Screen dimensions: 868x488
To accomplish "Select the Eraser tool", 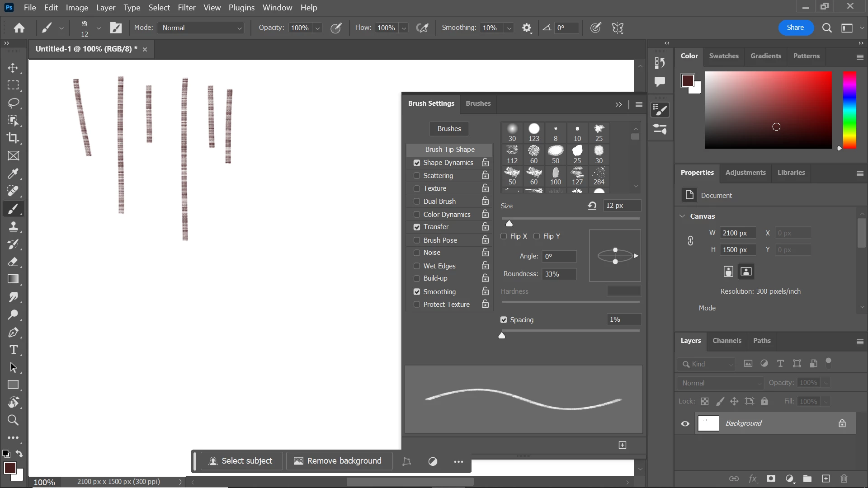I will point(13,262).
